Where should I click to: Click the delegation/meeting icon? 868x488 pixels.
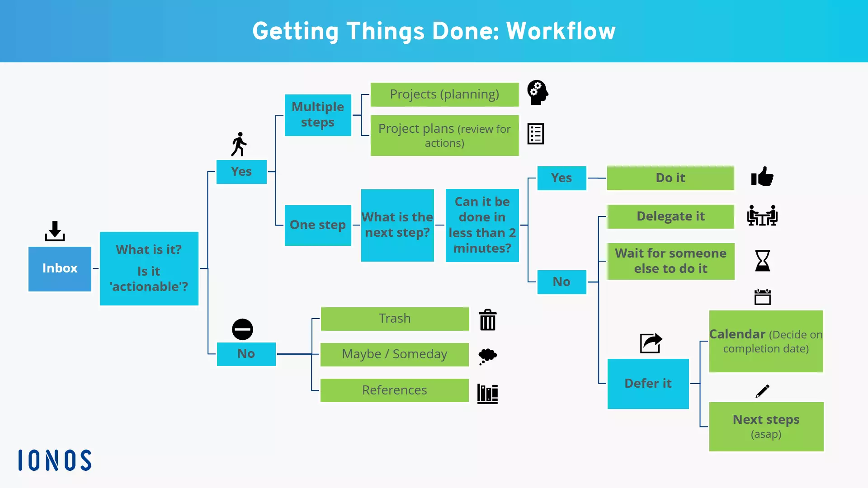[762, 216]
